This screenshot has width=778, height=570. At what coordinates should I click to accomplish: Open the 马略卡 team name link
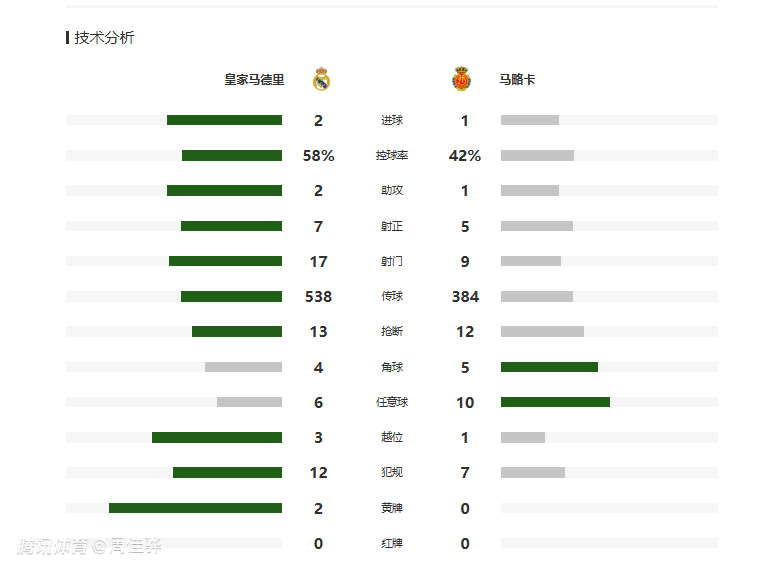517,79
